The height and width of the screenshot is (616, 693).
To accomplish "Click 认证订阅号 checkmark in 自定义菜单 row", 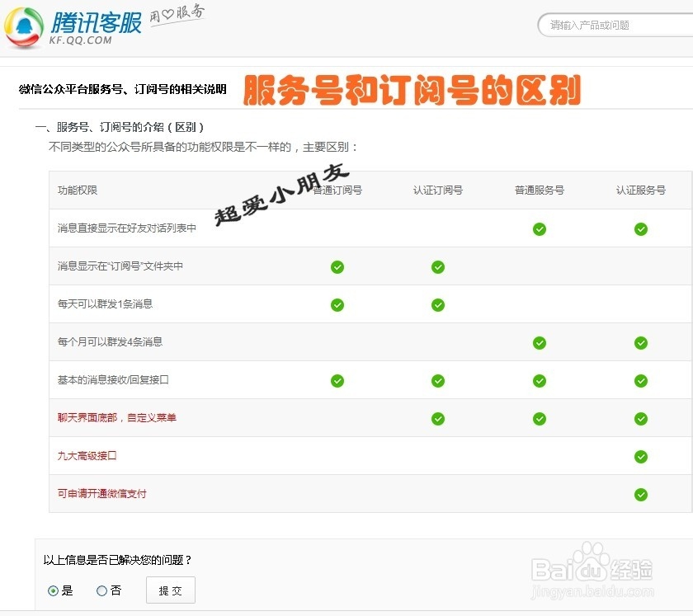I will pyautogui.click(x=438, y=418).
